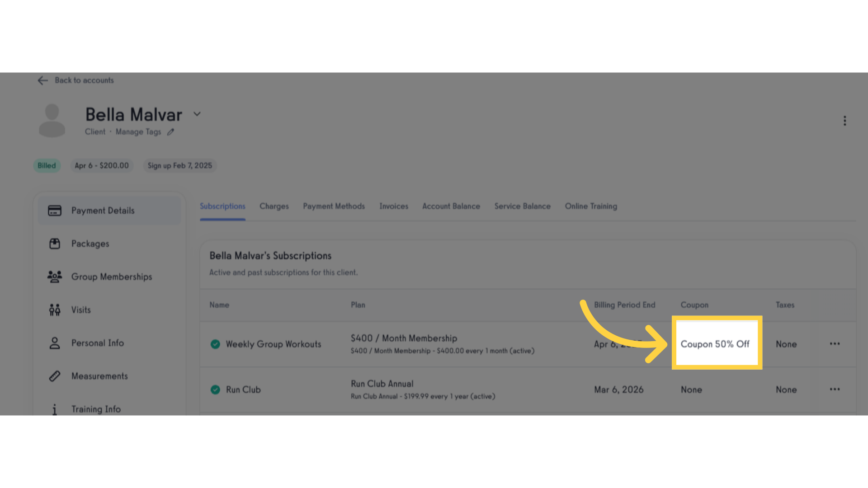Screen dimensions: 868x488
Task: Switch to the Subscriptions tab
Action: pyautogui.click(x=222, y=206)
